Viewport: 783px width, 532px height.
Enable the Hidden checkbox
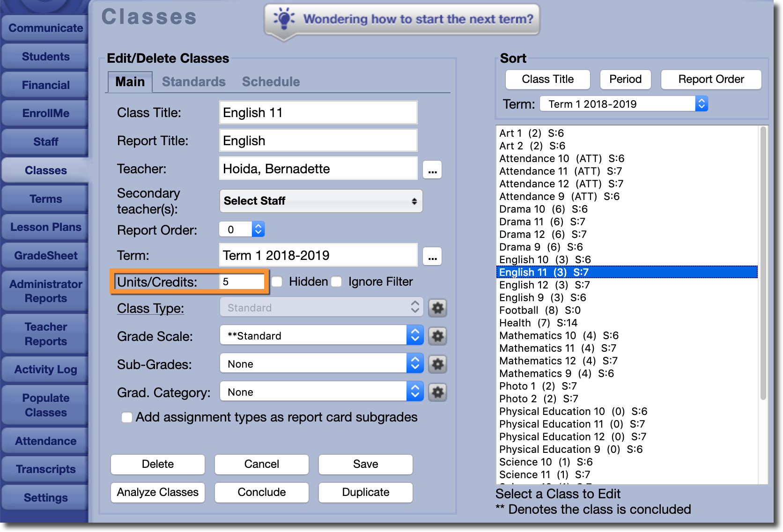tap(277, 282)
